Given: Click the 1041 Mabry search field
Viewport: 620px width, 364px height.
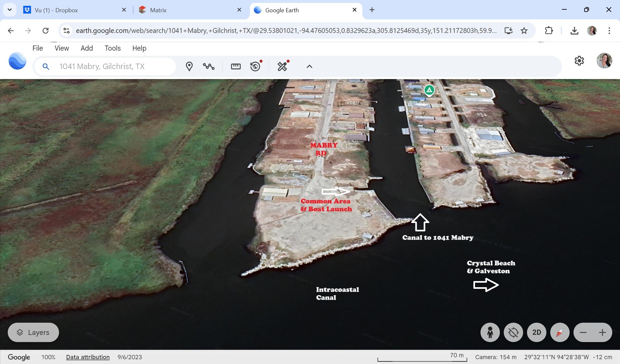Looking at the screenshot, I should pyautogui.click(x=110, y=66).
